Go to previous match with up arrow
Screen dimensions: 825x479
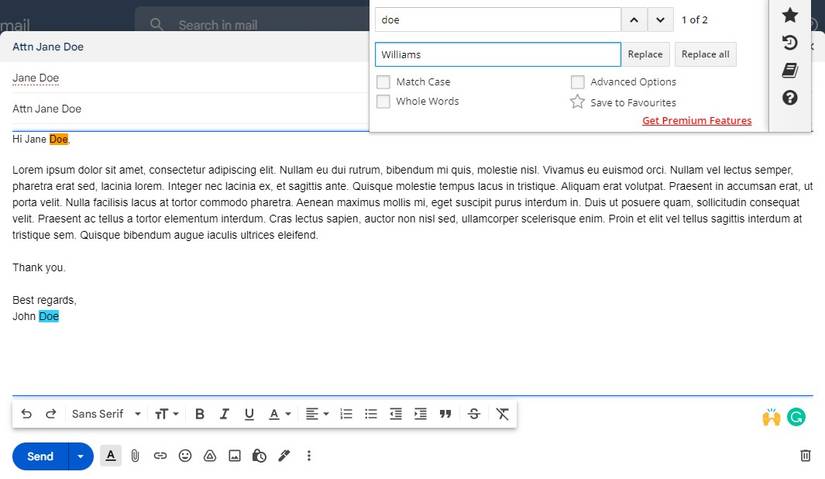point(634,20)
